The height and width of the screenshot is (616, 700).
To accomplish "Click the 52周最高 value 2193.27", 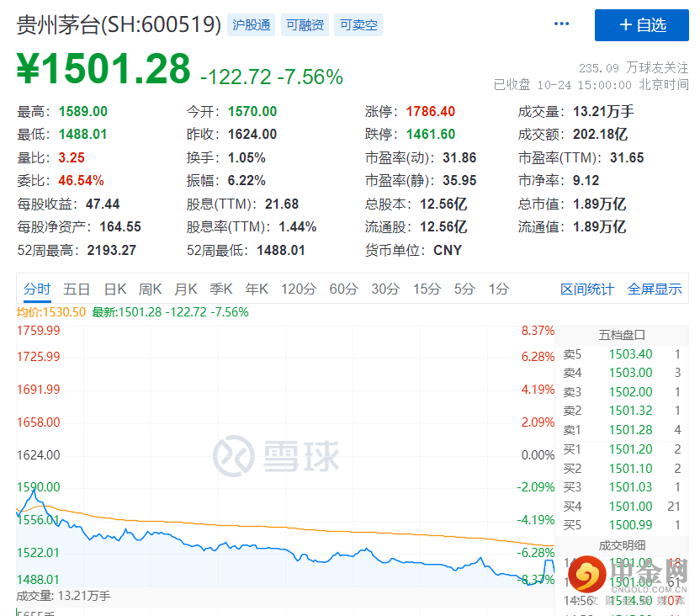I will coord(112,251).
